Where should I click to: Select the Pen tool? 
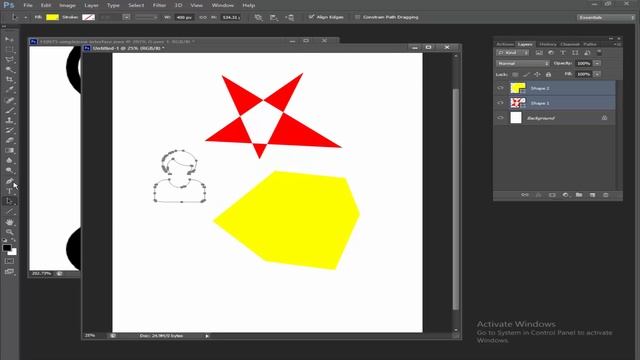(10, 181)
